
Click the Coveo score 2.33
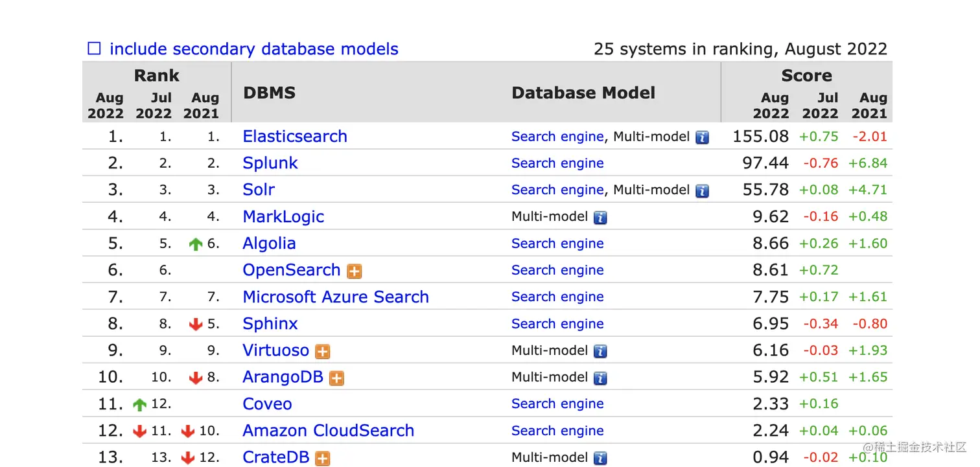pos(771,404)
